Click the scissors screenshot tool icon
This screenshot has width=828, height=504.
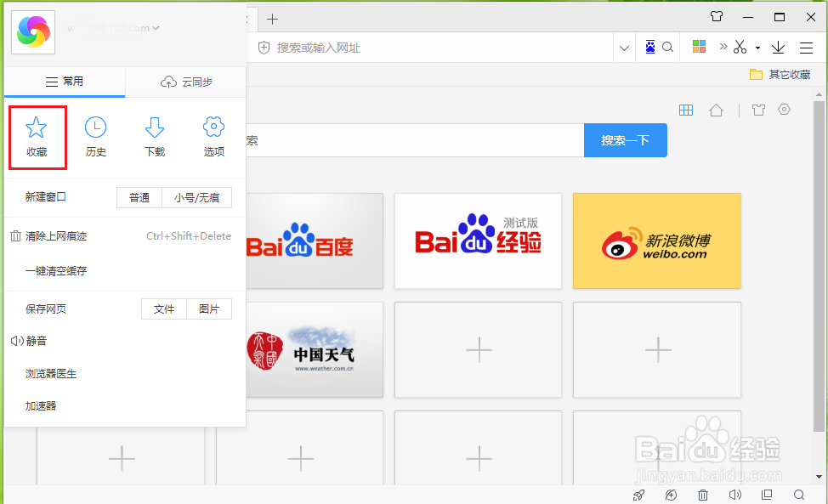740,47
